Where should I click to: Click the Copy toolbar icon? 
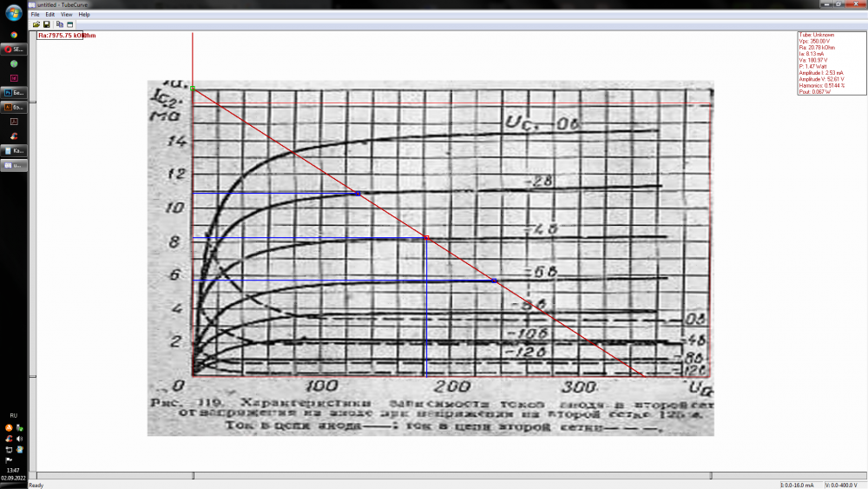pos(60,24)
